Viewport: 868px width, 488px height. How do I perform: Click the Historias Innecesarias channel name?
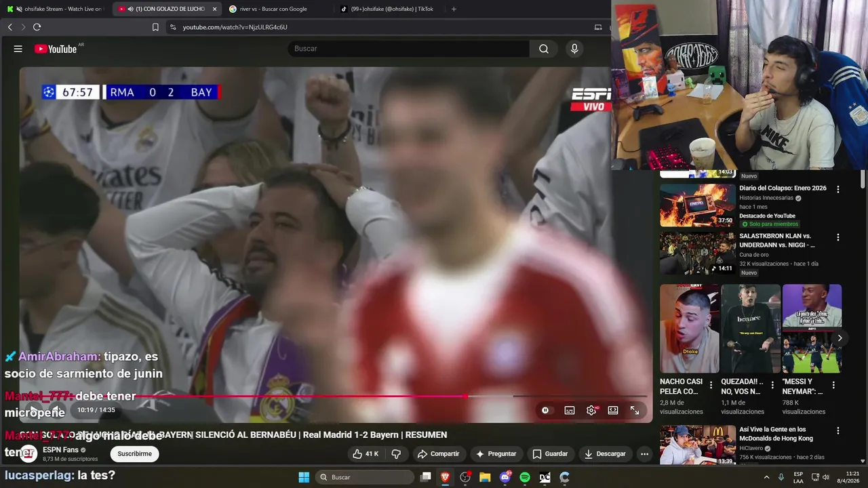767,198
